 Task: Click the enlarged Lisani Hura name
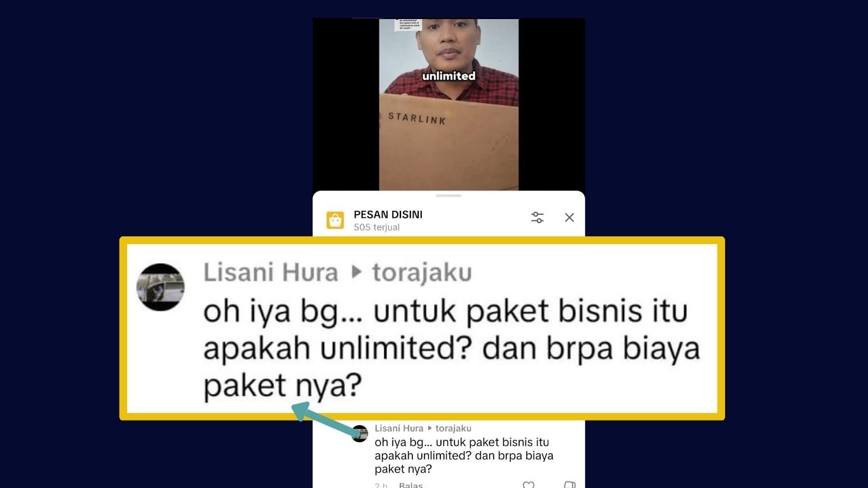[271, 273]
